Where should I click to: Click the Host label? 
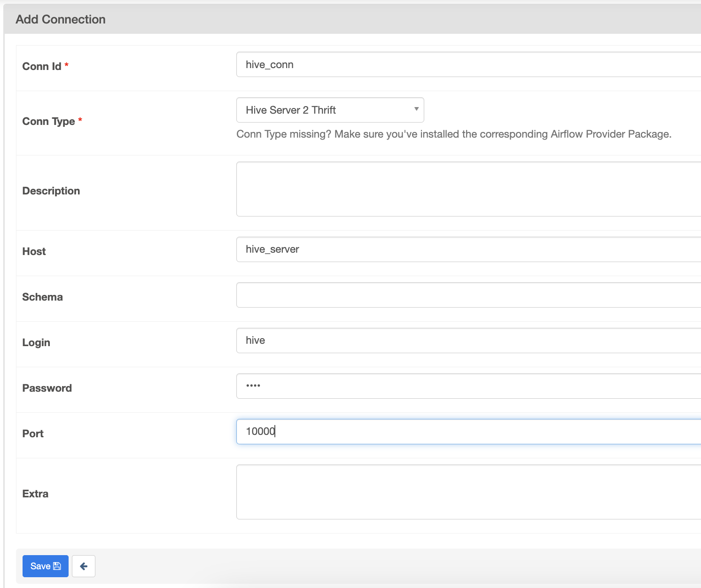(x=34, y=251)
